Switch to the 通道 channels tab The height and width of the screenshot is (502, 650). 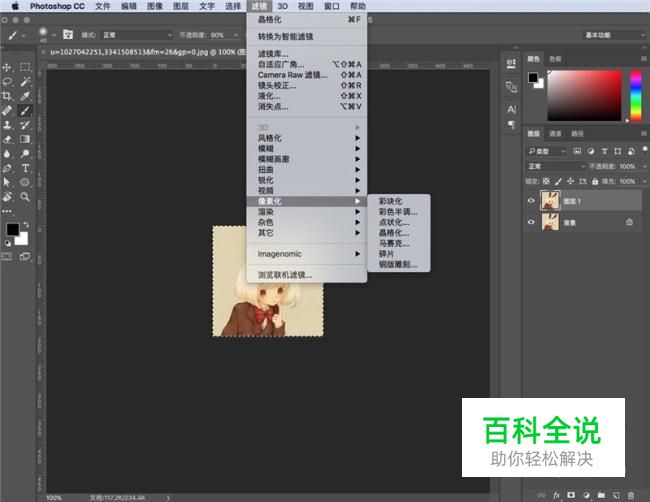[x=555, y=133]
